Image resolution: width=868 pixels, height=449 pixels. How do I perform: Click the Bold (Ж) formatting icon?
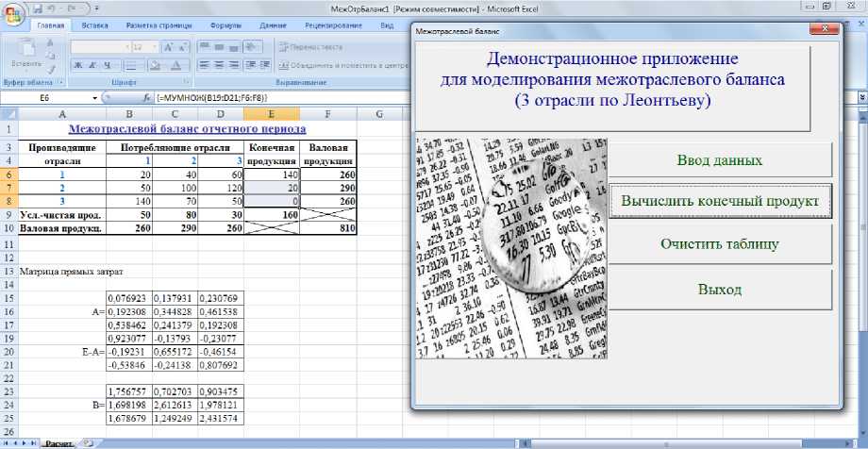pos(79,65)
